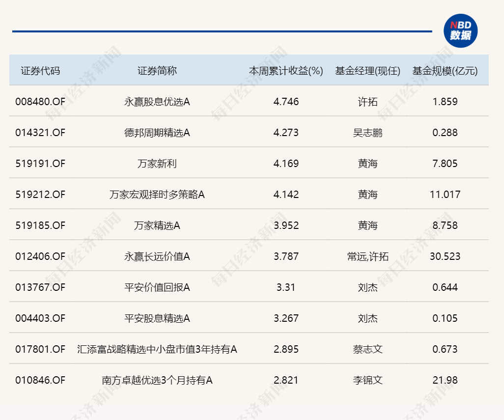The image size is (504, 420).
Task: Select fund name 南方卓越优选3个月持有A
Action: (x=157, y=380)
